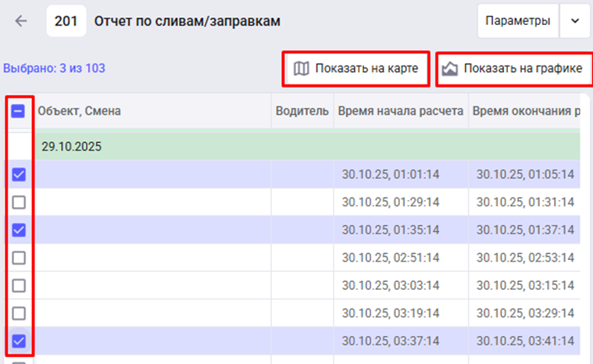Select checkbox for row 30.10.25, 03:03:14
This screenshot has width=593, height=364.
(19, 285)
